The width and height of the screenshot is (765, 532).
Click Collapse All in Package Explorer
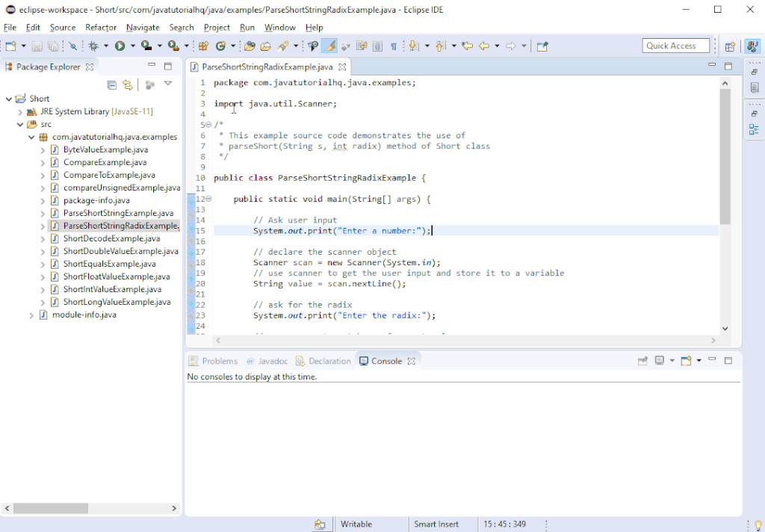click(x=112, y=84)
